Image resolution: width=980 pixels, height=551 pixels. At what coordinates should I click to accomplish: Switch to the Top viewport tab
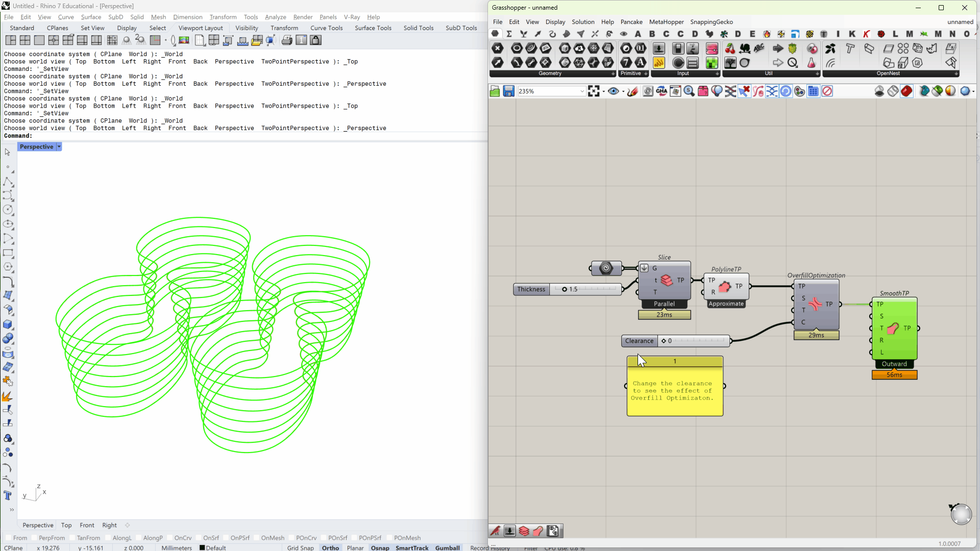[x=66, y=525]
